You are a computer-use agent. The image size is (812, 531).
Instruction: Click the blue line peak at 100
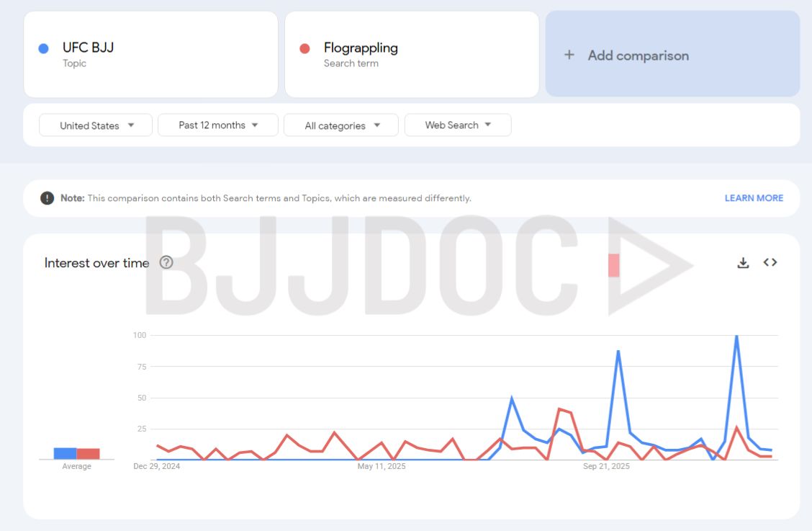736,336
